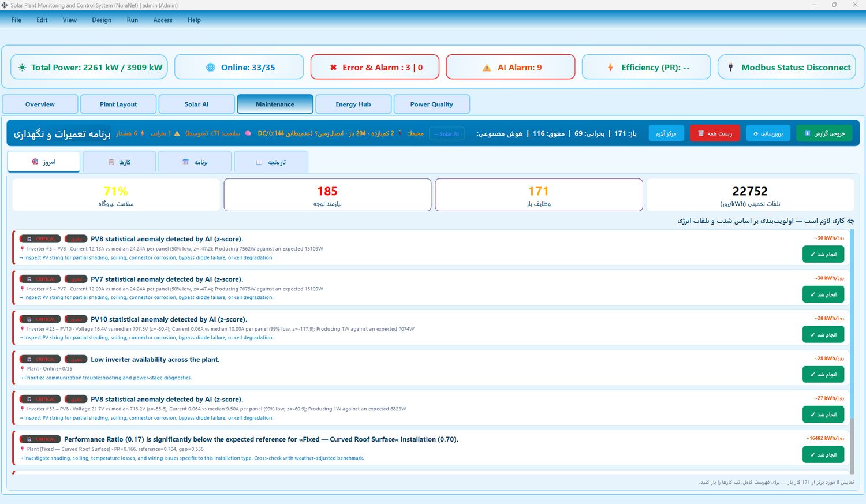Select the Maintenance tab

(275, 104)
